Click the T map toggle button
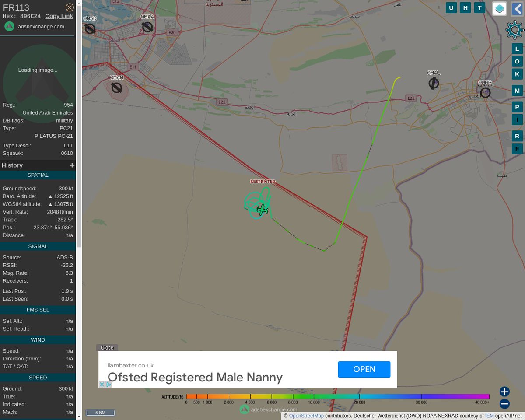Screen dimensions: 525x420 pyautogui.click(x=480, y=7)
